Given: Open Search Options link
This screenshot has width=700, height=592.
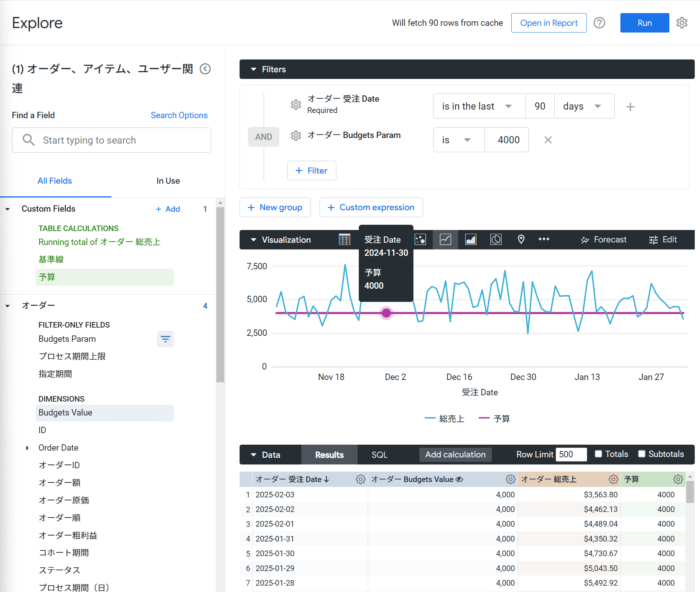Looking at the screenshot, I should [179, 115].
